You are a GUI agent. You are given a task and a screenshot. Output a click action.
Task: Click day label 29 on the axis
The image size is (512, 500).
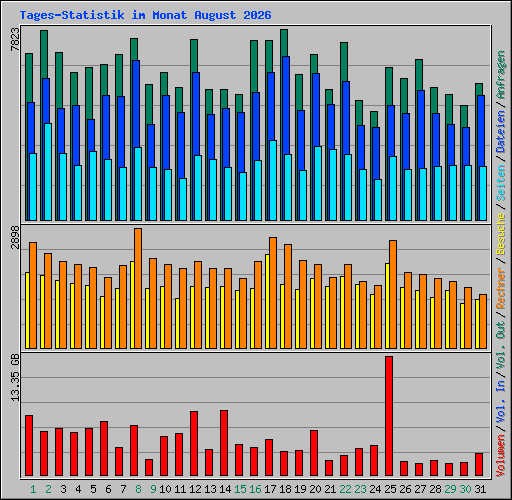[x=450, y=489]
